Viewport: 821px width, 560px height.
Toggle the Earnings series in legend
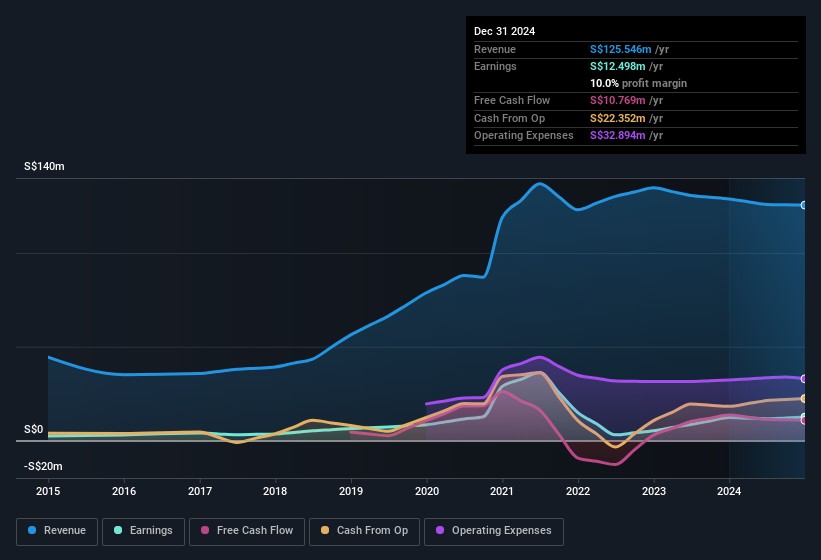tap(143, 530)
